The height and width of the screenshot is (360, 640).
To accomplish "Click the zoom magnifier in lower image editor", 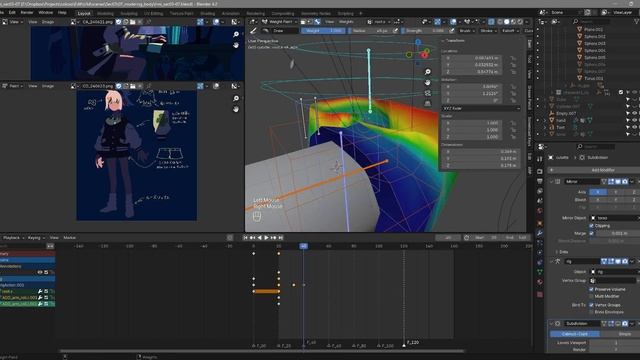I will pyautogui.click(x=236, y=98).
